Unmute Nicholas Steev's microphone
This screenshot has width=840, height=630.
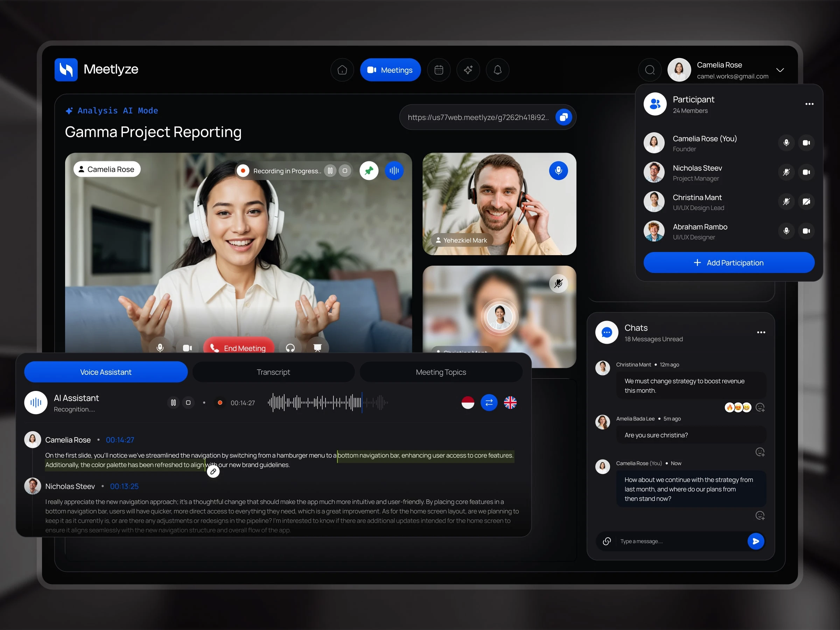[x=786, y=172]
